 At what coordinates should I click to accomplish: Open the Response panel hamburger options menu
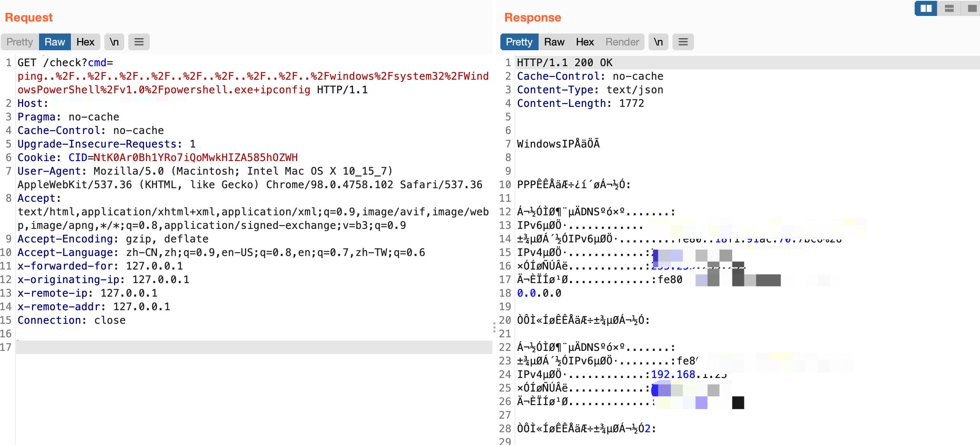point(683,42)
